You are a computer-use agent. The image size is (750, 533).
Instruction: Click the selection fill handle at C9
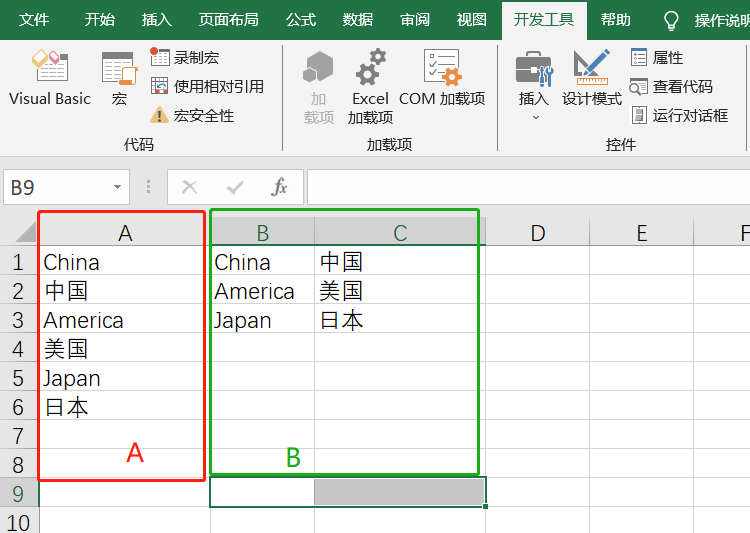click(x=485, y=506)
